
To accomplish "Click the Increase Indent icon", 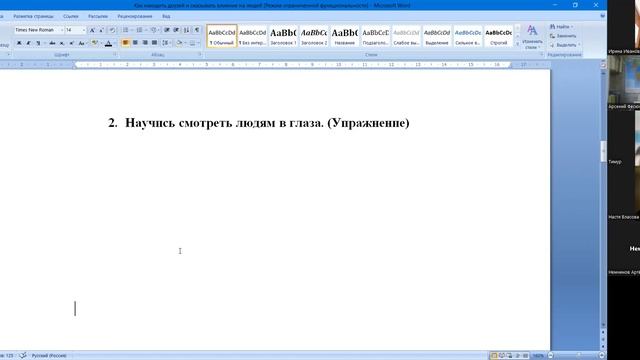I will pos(176,30).
